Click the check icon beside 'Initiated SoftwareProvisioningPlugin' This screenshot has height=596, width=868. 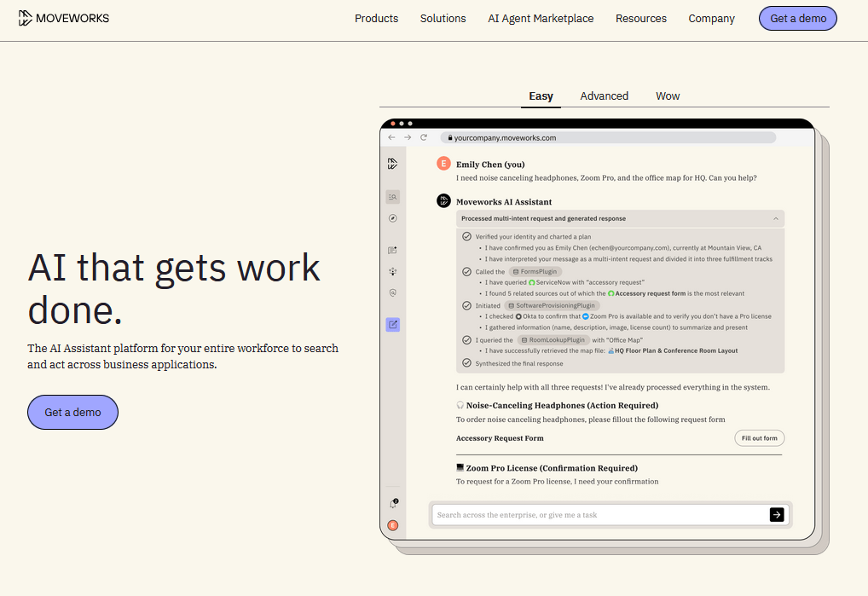click(466, 305)
